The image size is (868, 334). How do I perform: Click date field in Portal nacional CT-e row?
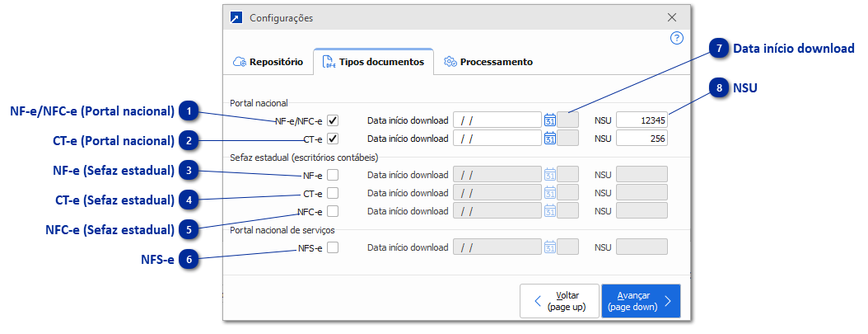point(497,138)
